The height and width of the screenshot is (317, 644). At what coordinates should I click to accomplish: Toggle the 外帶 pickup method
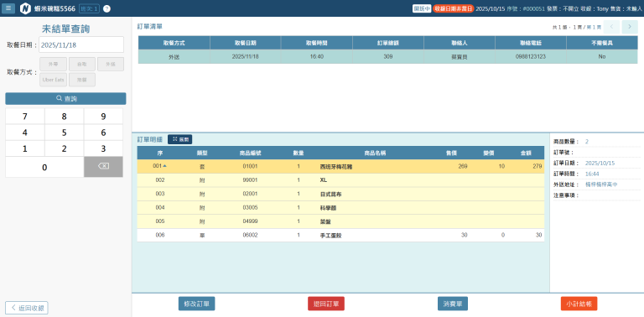click(x=54, y=64)
